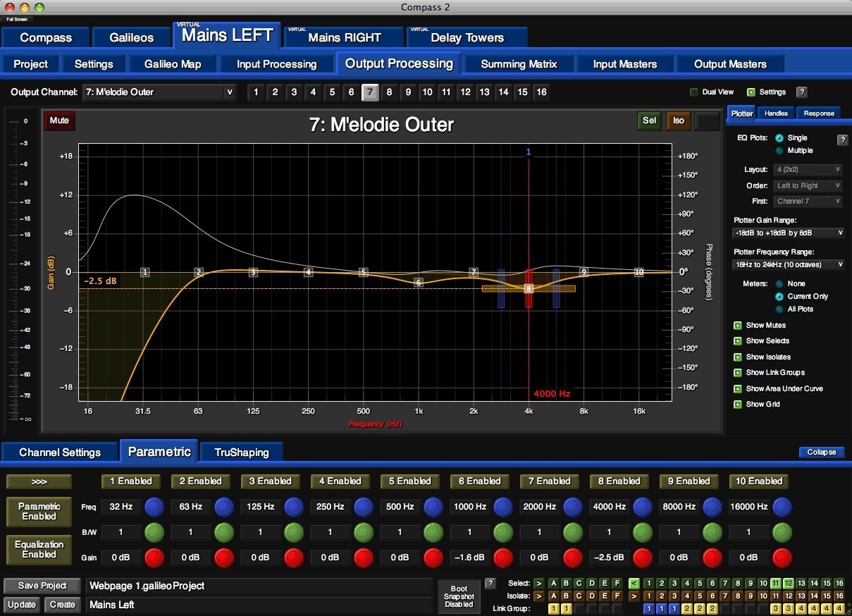Open the Output Channel dropdown
Viewport: 852px width, 616px height.
(159, 92)
